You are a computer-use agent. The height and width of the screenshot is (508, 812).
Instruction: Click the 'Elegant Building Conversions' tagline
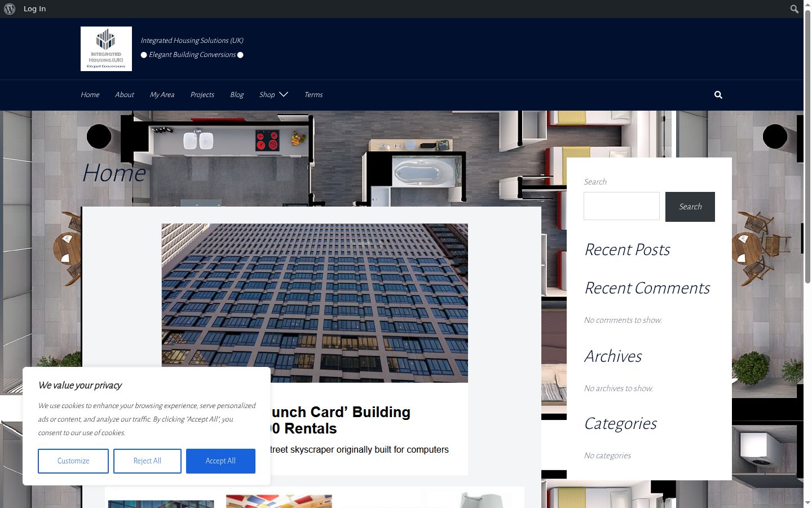pos(192,55)
